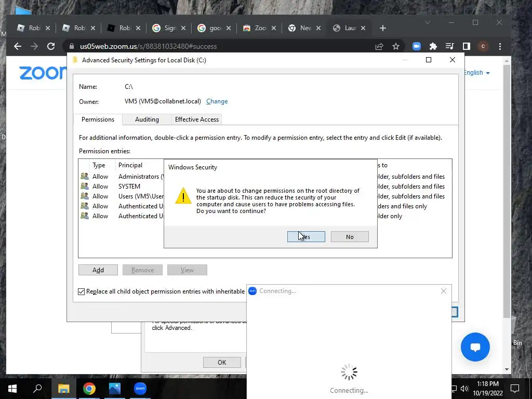Click the Zoom extension icon in toolbar
The width and height of the screenshot is (532, 399).
point(417,46)
